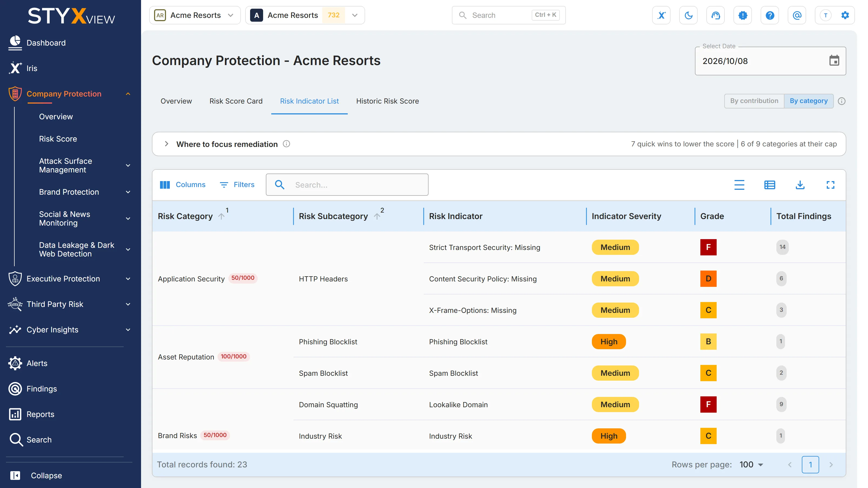
Task: Click the red F grade for Strict Transport Security
Action: click(x=708, y=247)
